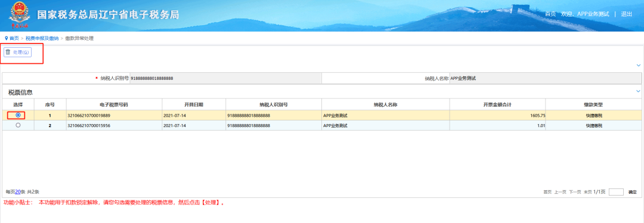This screenshot has width=644, height=223.
Task: Go to 末页
Action: (588, 192)
